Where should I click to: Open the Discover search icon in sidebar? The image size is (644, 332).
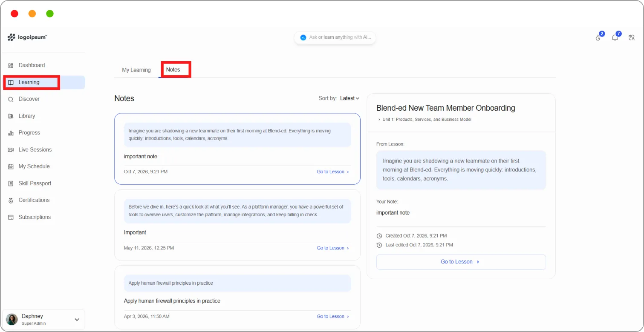11,99
